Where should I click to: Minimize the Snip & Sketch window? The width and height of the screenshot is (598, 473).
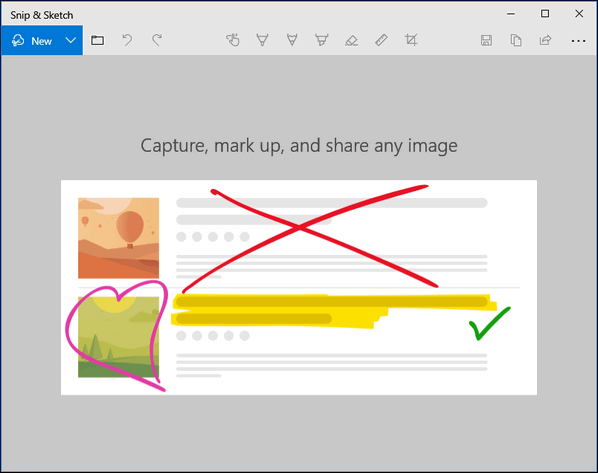511,14
